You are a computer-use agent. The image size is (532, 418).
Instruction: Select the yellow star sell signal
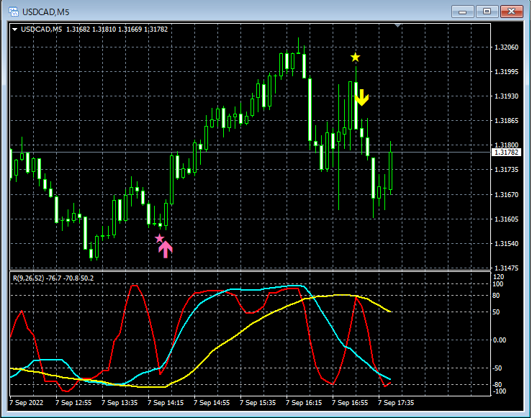(x=355, y=58)
